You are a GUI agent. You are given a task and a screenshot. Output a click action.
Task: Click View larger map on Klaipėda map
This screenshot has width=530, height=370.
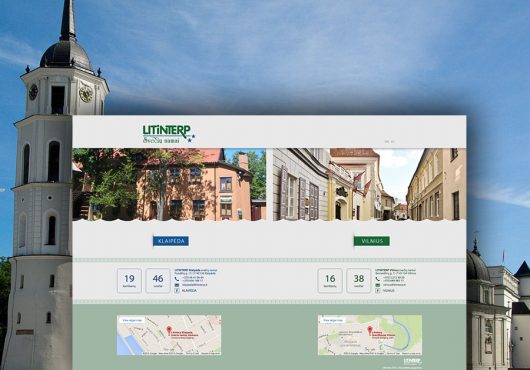[132, 320]
